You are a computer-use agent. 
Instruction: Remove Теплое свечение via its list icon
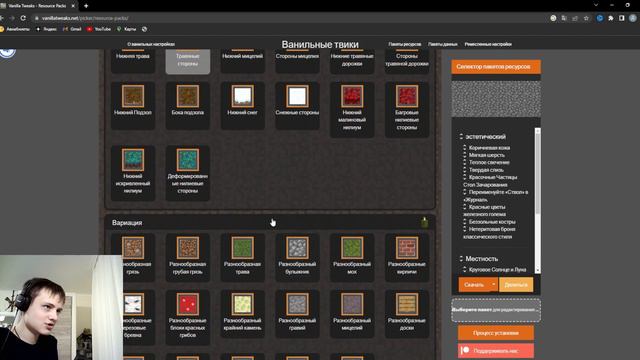tap(464, 162)
